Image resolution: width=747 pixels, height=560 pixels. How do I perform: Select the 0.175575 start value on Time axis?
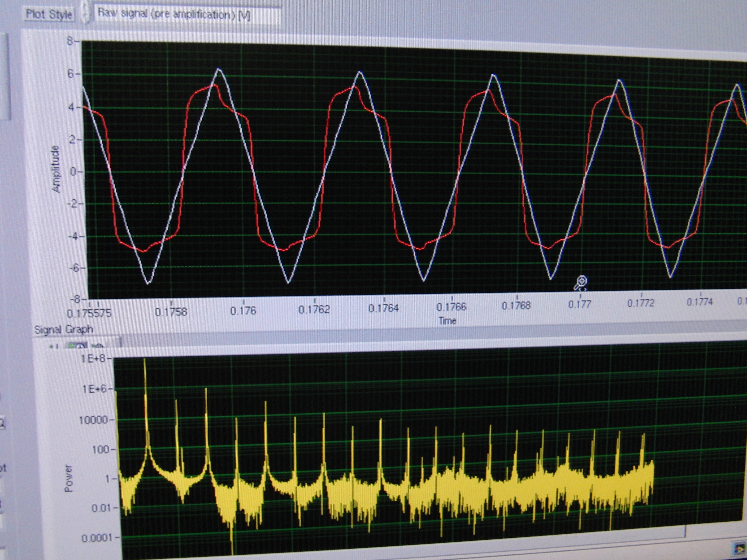pos(89,313)
